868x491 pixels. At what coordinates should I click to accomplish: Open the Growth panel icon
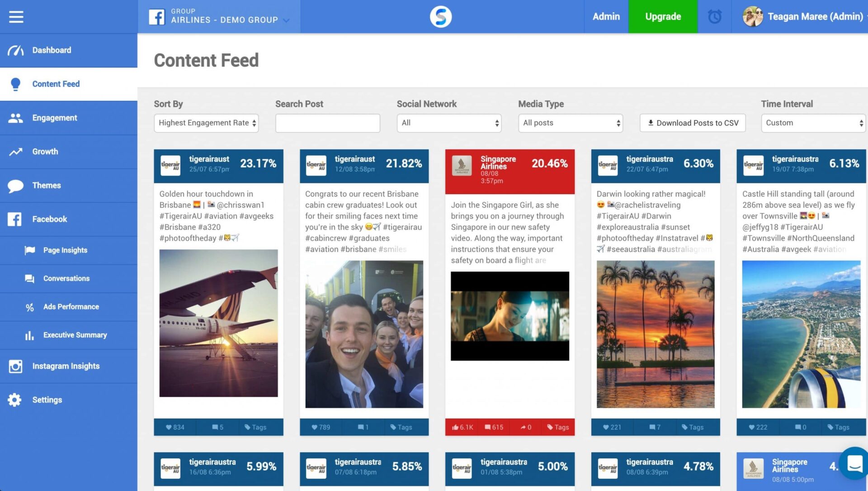click(x=16, y=151)
